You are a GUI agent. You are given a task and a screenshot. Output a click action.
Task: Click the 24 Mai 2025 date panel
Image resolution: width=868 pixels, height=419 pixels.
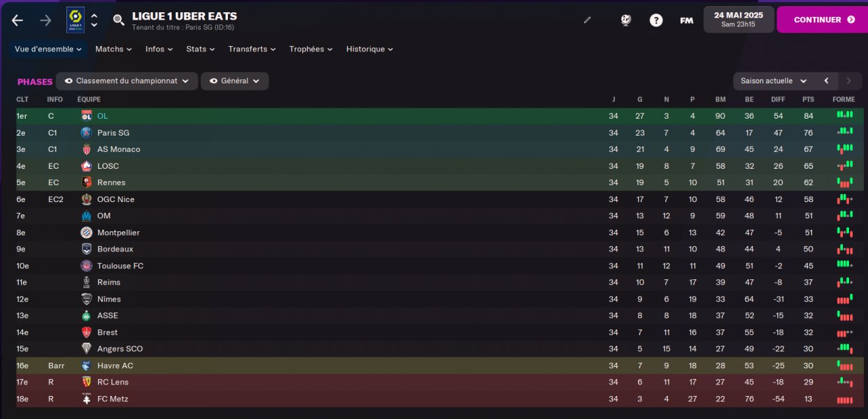pos(738,20)
